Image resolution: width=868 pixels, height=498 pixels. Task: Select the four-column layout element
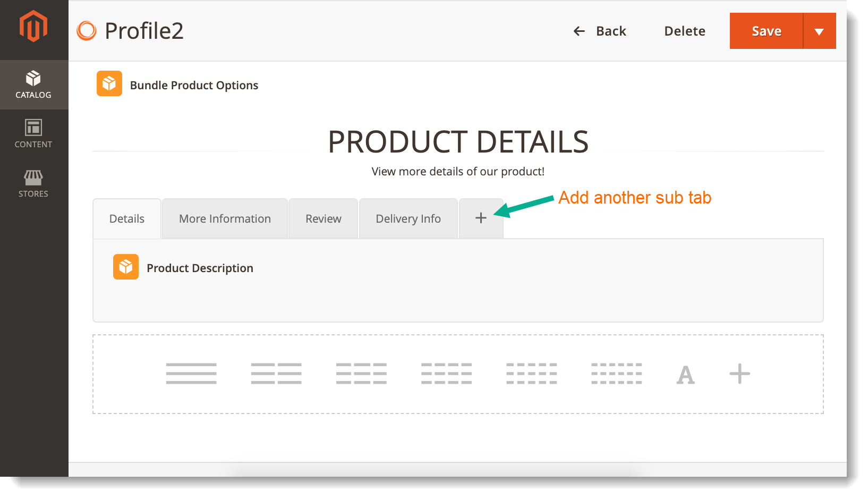pos(446,374)
